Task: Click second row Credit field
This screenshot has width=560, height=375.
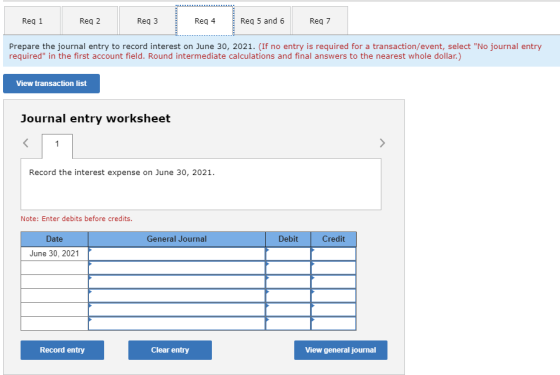Action: (334, 268)
